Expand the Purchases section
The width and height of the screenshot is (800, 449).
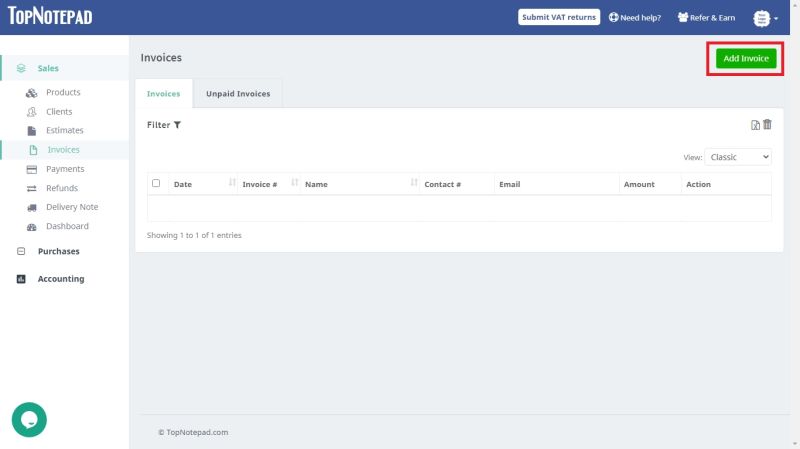[59, 252]
